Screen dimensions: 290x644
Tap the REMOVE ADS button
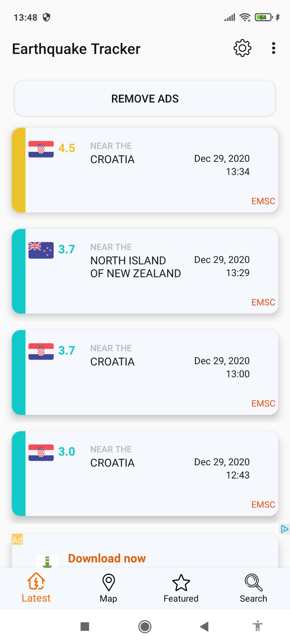point(145,99)
